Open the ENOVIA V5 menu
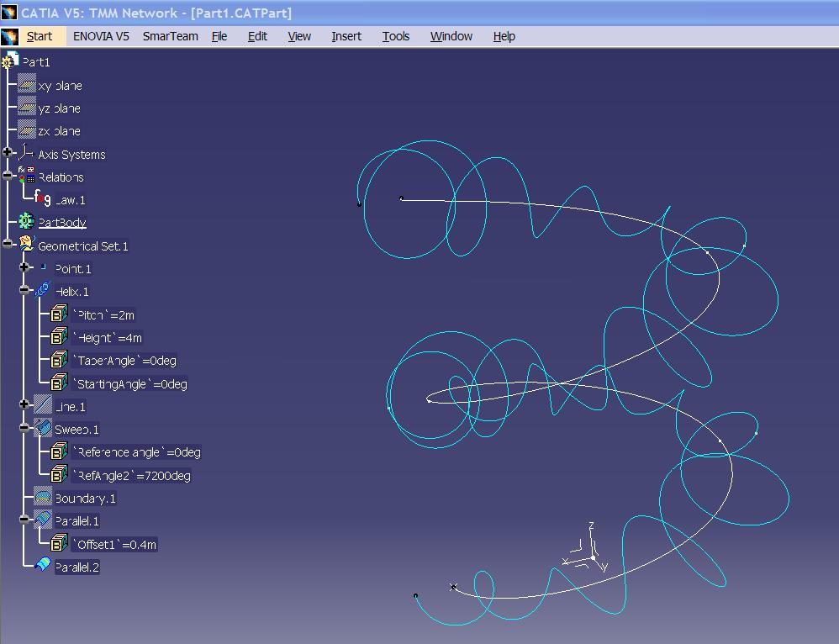This screenshot has width=839, height=644. click(101, 36)
